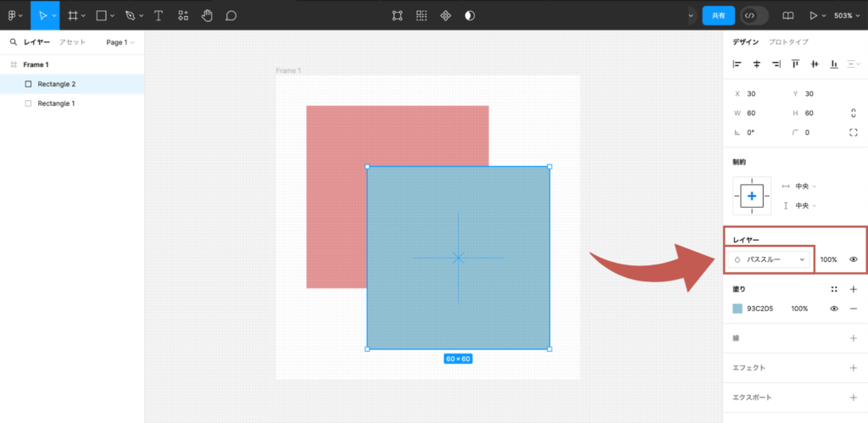Screen dimensions: 868x423
Task: Add a new fill with plus icon
Action: pyautogui.click(x=853, y=289)
